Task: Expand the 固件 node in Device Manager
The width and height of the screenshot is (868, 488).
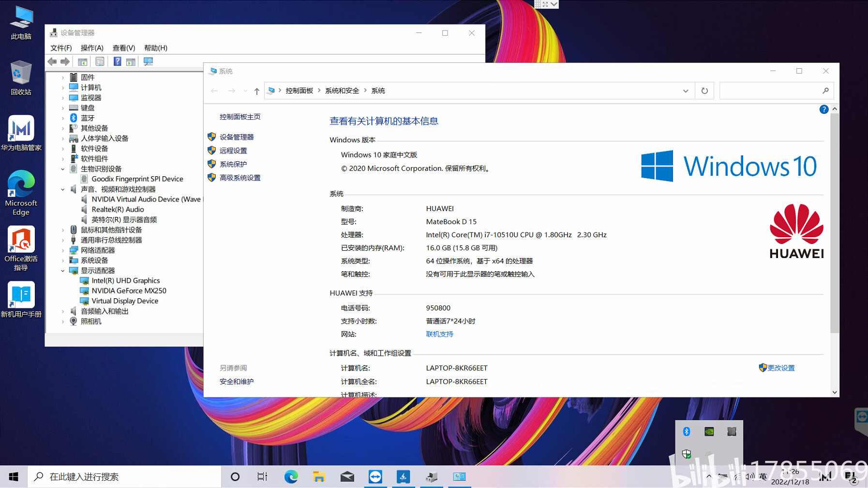Action: coord(63,77)
